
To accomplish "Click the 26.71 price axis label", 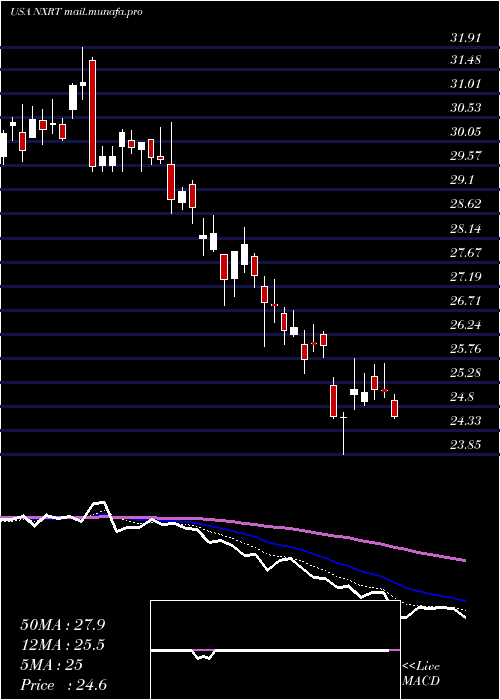I will (x=466, y=301).
